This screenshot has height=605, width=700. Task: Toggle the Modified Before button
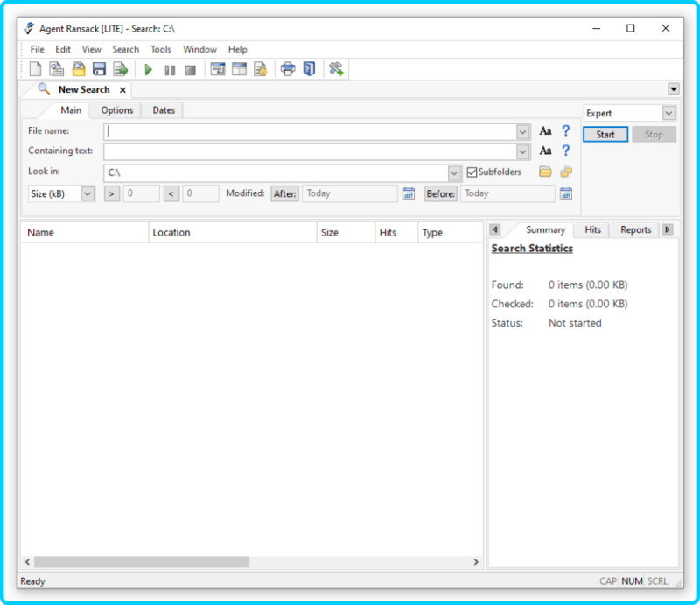(441, 193)
